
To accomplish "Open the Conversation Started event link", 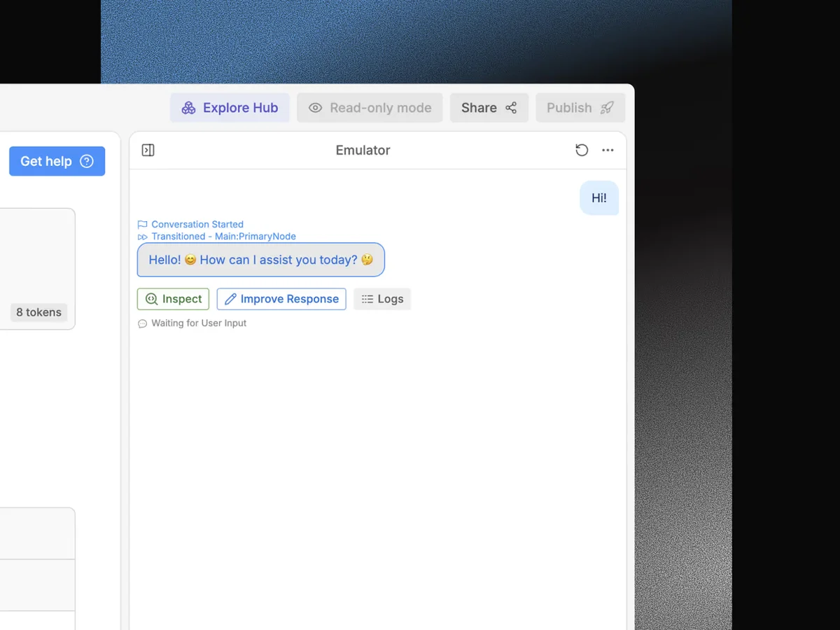I will pos(197,224).
